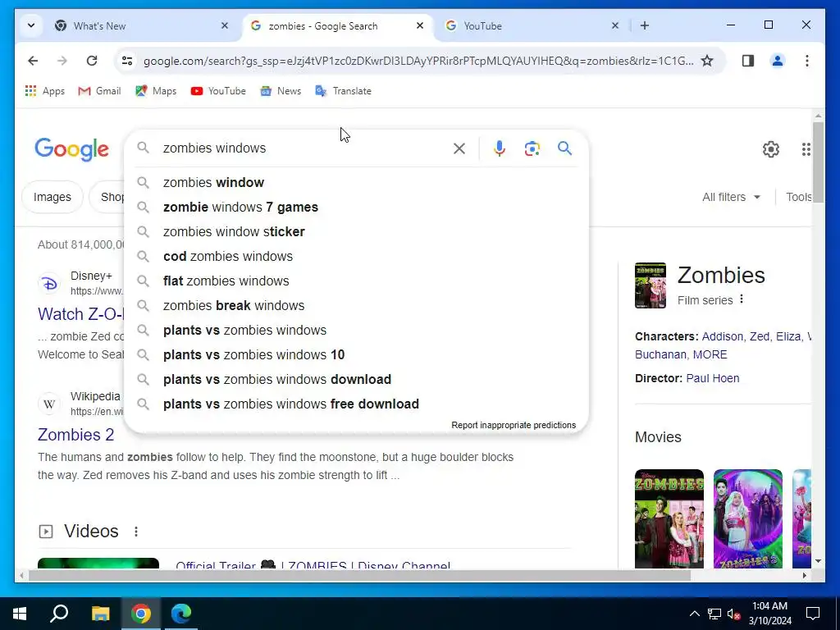Viewport: 840px width, 630px height.
Task: Click MORE under Characters
Action: pos(710,354)
